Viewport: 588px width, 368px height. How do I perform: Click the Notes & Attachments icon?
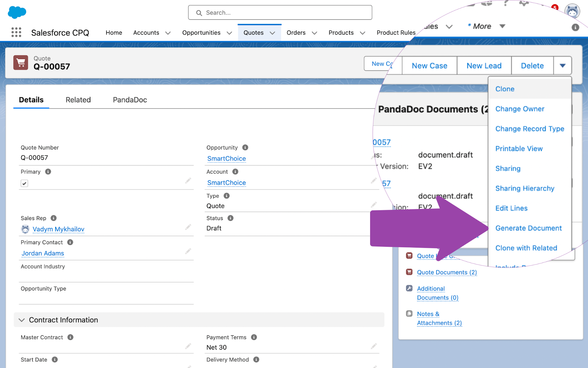[x=409, y=313]
